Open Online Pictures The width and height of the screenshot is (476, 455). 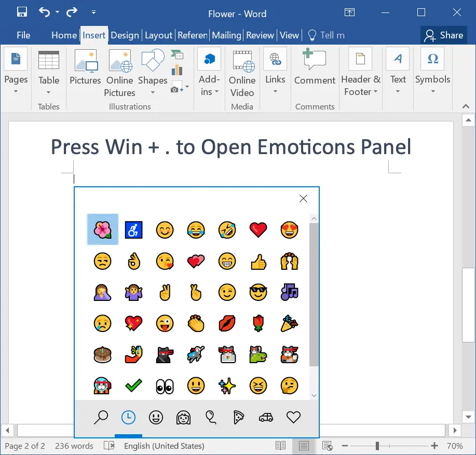click(119, 73)
